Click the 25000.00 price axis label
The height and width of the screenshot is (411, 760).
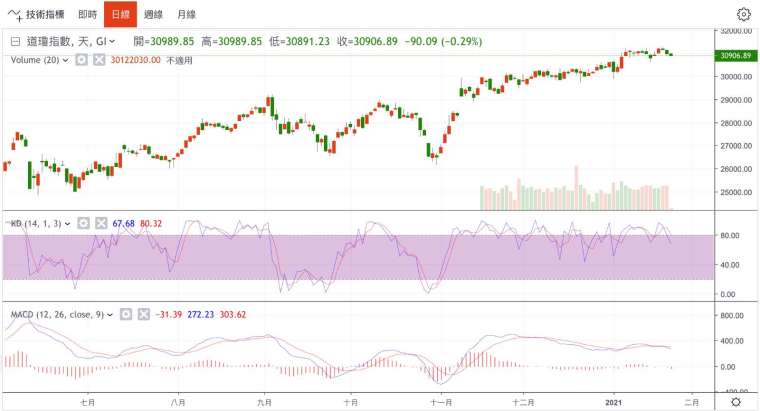(736, 192)
